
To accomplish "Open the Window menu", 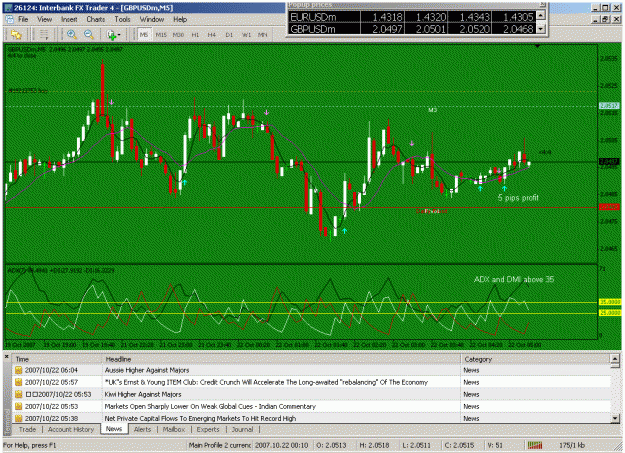I will coord(151,19).
